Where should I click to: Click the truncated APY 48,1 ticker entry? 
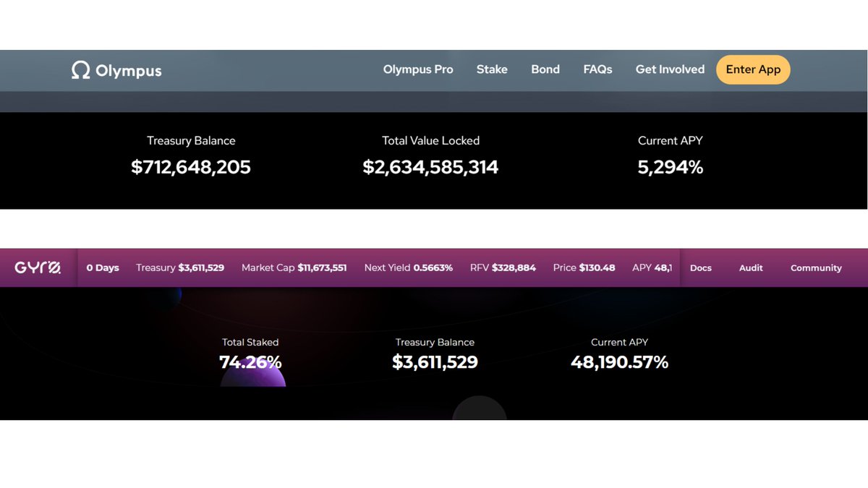pos(652,267)
